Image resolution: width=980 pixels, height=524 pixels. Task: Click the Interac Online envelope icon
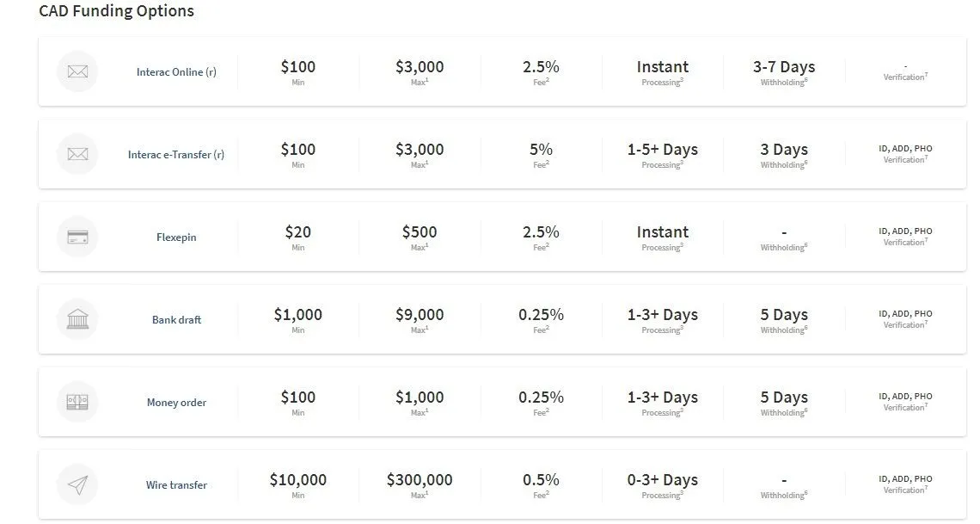[77, 72]
